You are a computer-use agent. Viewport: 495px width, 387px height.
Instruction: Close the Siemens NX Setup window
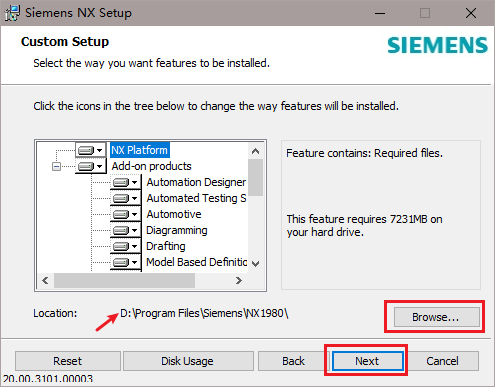[x=471, y=13]
